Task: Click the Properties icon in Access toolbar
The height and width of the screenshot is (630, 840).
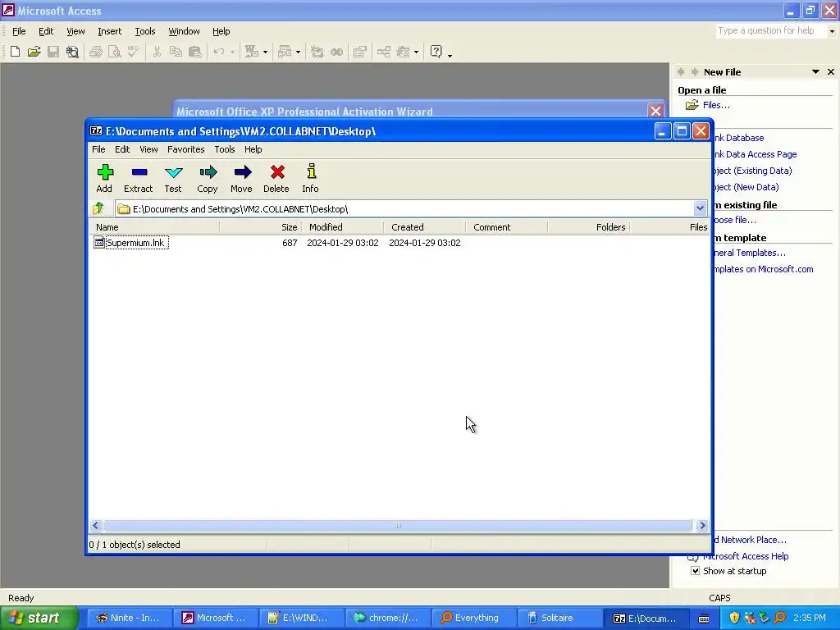Action: pyautogui.click(x=360, y=52)
